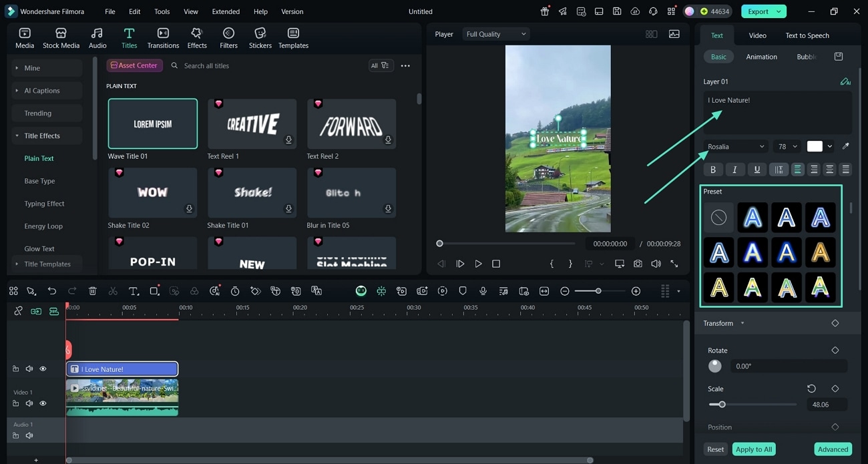
Task: Switch to the Transitions tab
Action: point(163,37)
